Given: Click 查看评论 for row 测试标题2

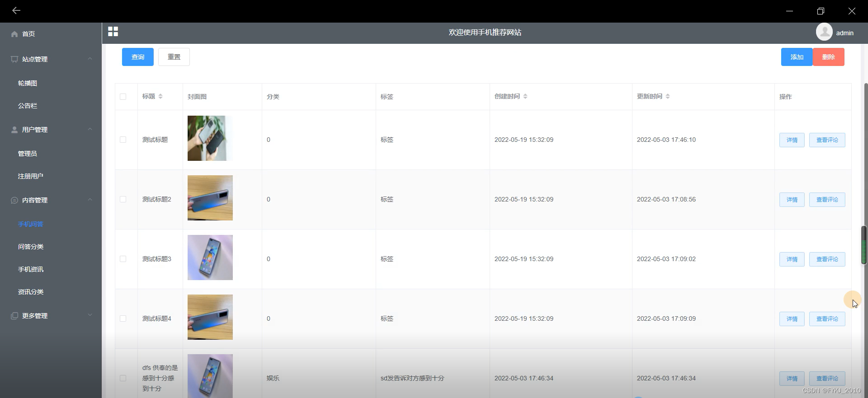Looking at the screenshot, I should tap(827, 200).
